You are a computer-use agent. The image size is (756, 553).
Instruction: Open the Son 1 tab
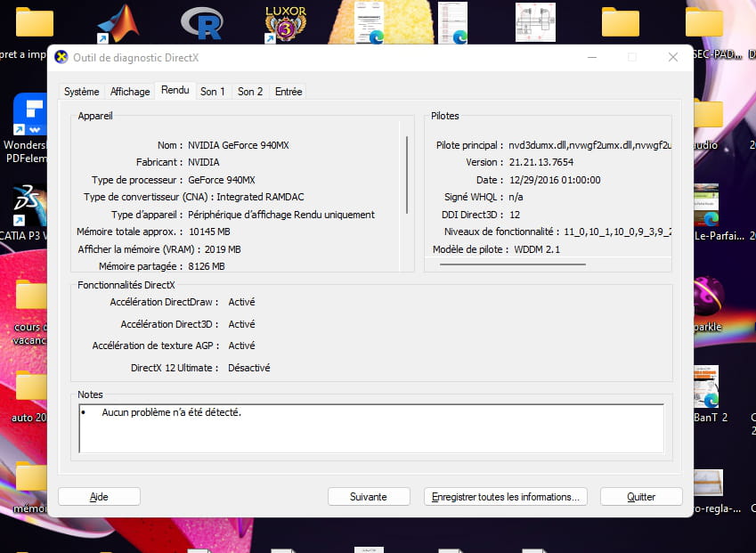coord(213,92)
